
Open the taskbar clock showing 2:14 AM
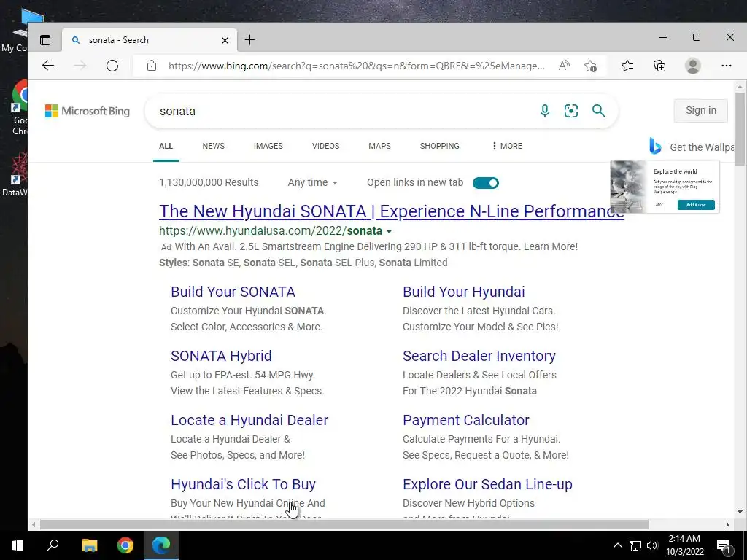684,545
